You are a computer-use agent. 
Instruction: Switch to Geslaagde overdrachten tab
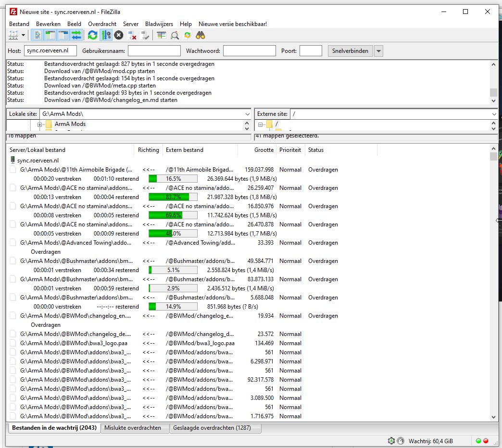212,428
